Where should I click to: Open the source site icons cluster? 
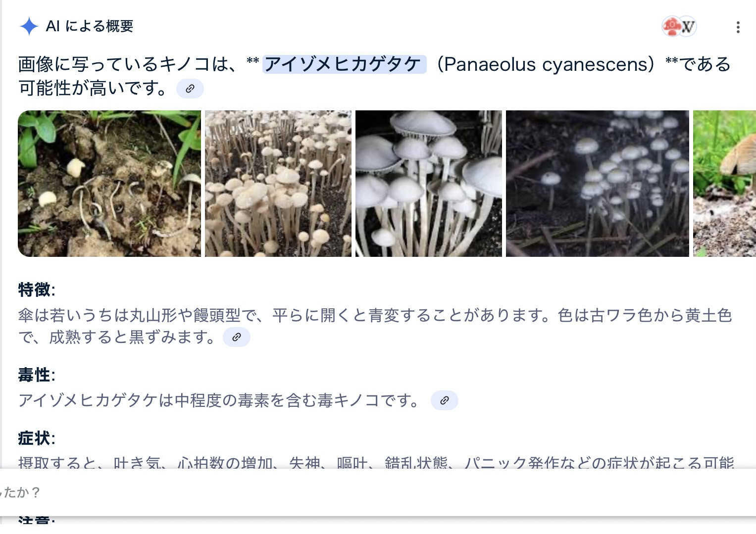tap(679, 27)
